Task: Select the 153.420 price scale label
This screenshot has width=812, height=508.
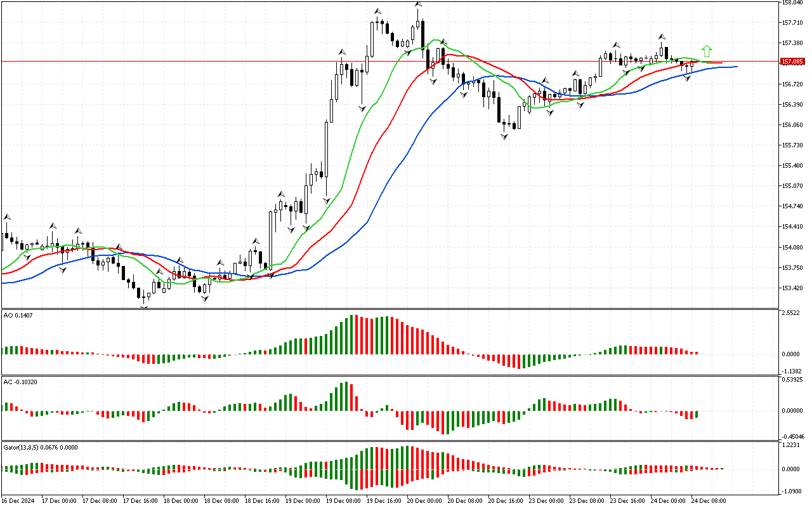Action: [794, 288]
